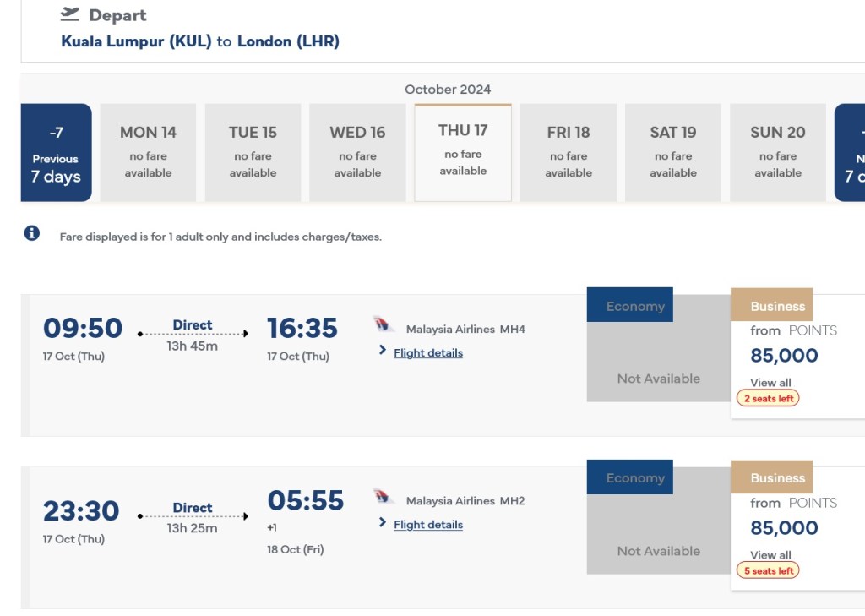865x616 pixels.
Task: Select the WED 16 date tab
Action: pos(357,153)
